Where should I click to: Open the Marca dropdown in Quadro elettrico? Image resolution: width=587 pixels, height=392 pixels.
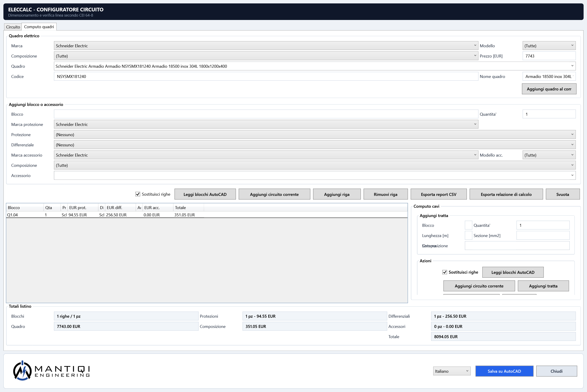pos(266,46)
